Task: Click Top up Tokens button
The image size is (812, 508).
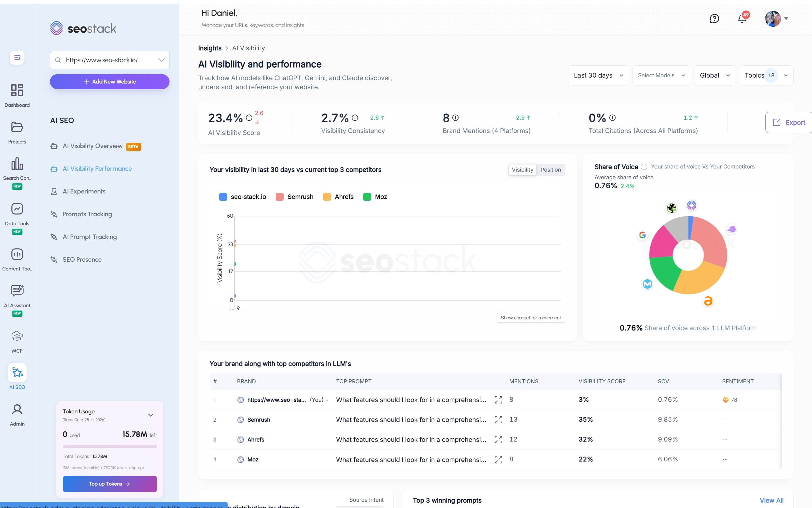Action: coord(110,484)
